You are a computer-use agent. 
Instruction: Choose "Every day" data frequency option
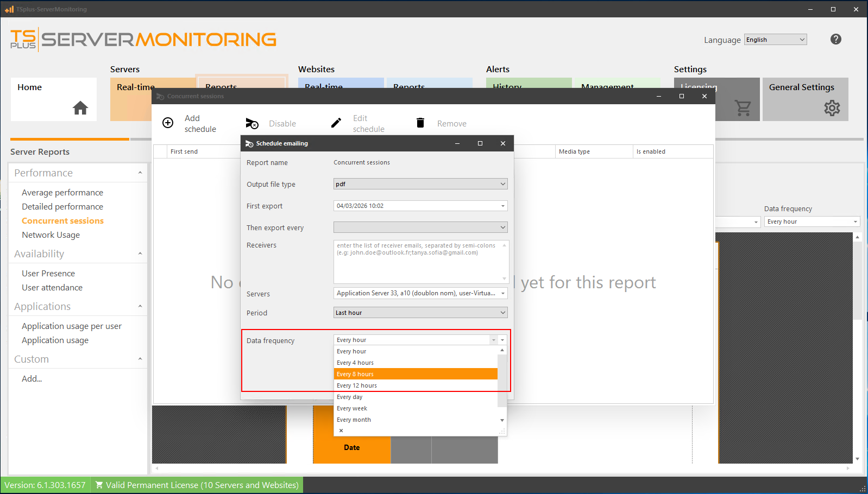(416, 397)
